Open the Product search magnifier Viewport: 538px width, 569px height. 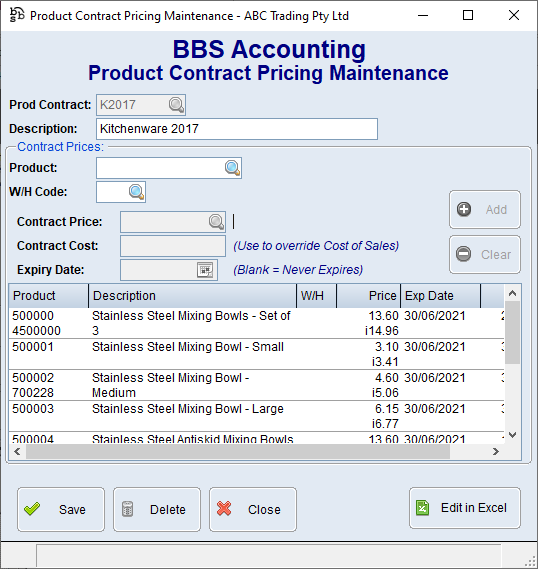tap(232, 168)
